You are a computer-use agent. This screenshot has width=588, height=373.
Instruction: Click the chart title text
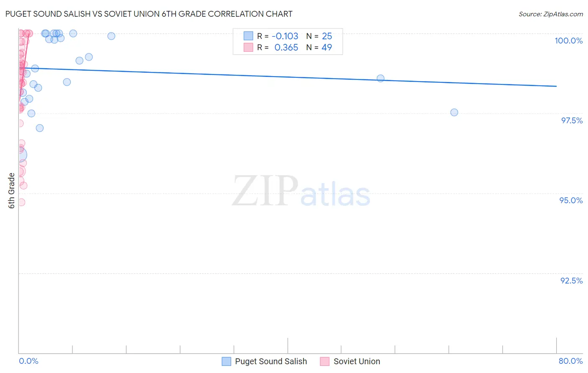tap(149, 14)
